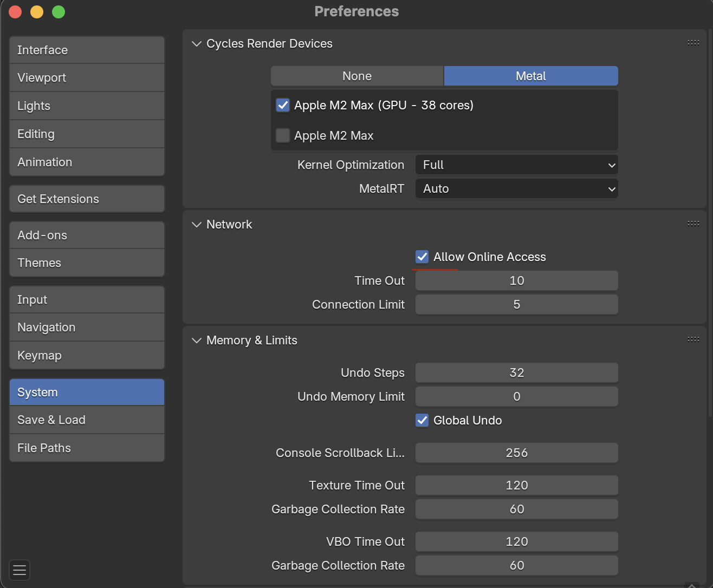Screen dimensions: 713x588
Task: Collapse the Memory & Limits panel
Action: pyautogui.click(x=197, y=341)
